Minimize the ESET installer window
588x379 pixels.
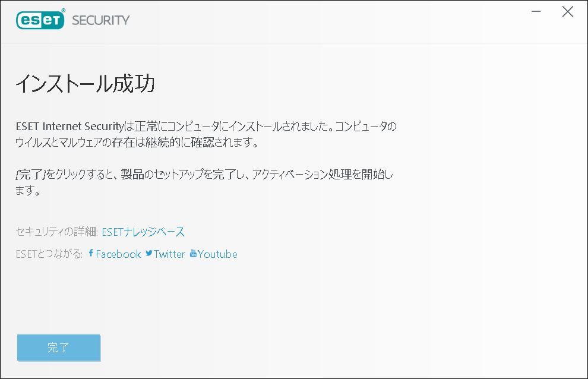(536, 12)
